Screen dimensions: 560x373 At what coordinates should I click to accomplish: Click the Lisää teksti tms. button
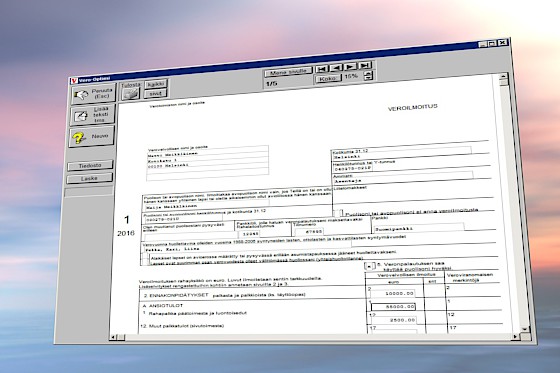click(92, 115)
